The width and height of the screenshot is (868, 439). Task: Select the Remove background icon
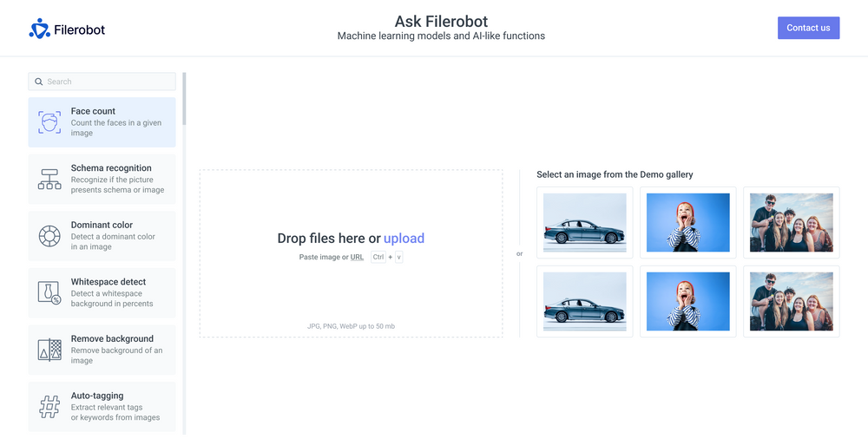(x=49, y=350)
